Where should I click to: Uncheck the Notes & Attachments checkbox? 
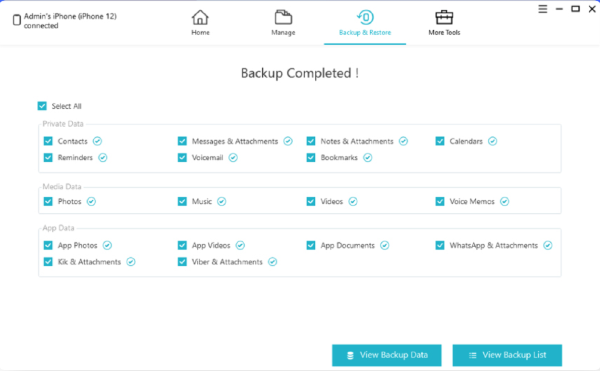311,141
